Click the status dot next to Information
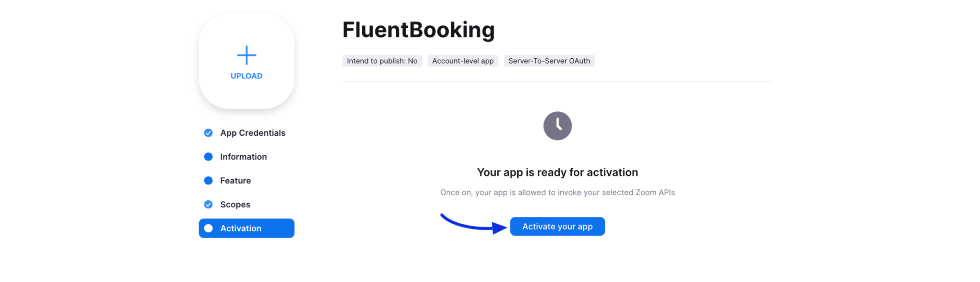The image size is (980, 282). pos(208,156)
